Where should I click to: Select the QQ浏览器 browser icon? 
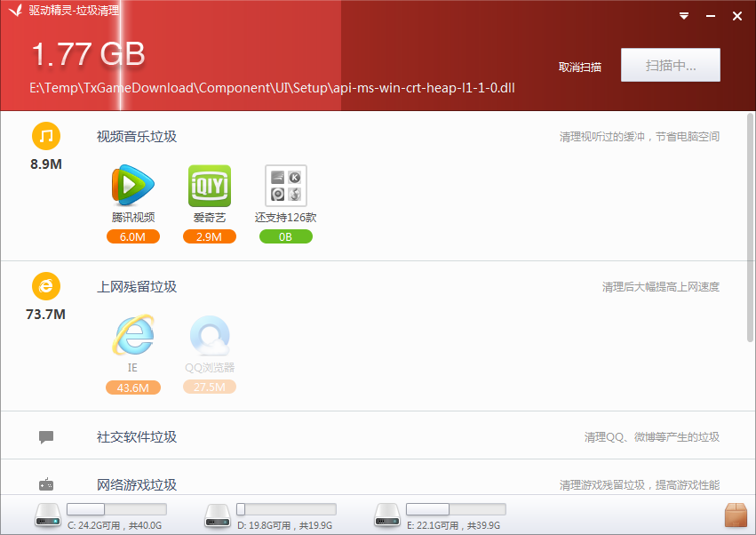pos(210,336)
